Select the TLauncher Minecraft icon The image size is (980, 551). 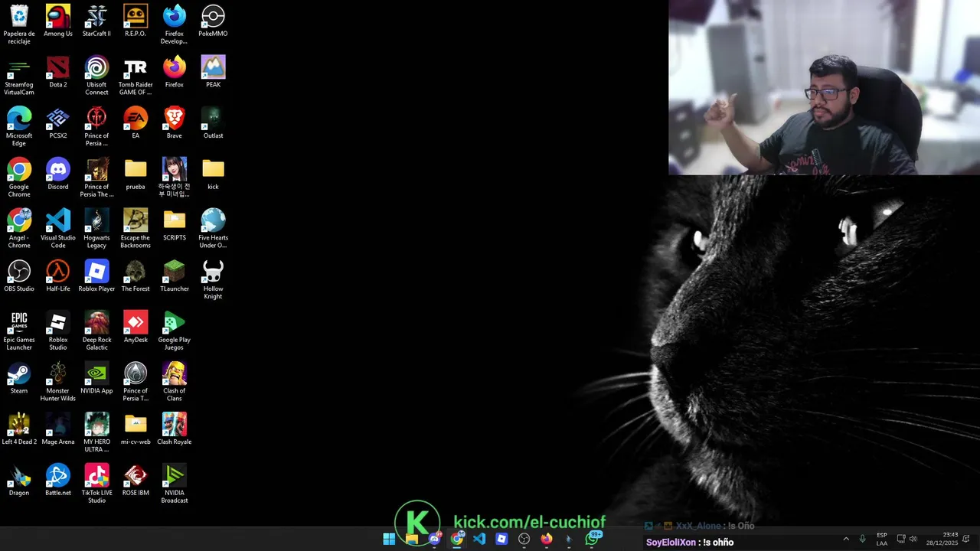pos(175,275)
